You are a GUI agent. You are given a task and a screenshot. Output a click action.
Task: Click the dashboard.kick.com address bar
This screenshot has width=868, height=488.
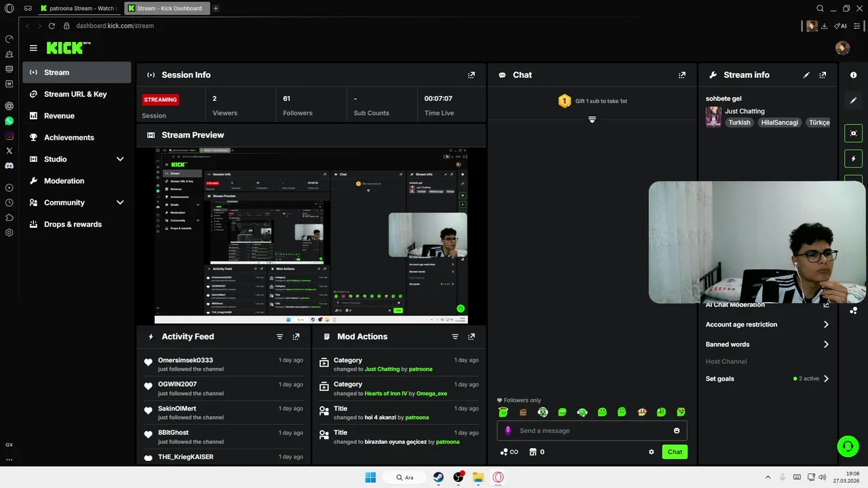[115, 26]
